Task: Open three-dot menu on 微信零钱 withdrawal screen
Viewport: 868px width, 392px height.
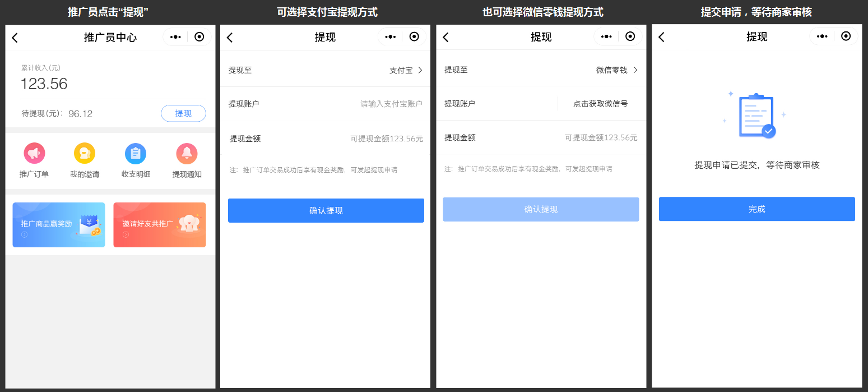Action: coord(606,36)
